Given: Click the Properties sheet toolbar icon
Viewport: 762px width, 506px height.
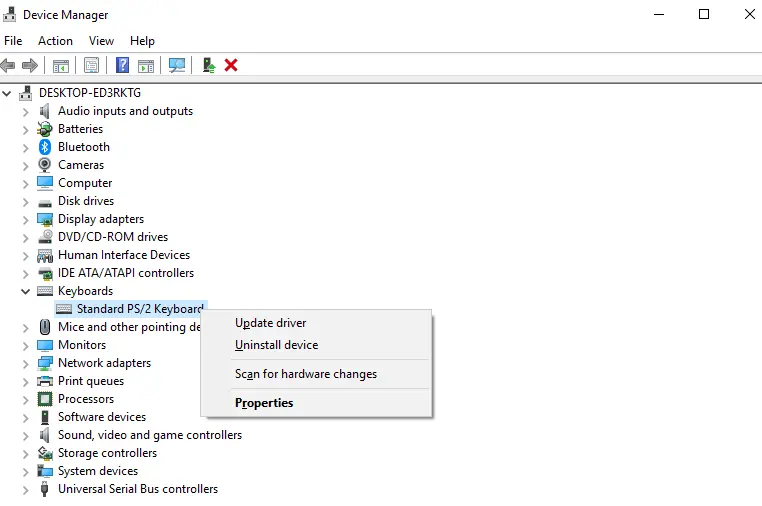Looking at the screenshot, I should [x=91, y=65].
